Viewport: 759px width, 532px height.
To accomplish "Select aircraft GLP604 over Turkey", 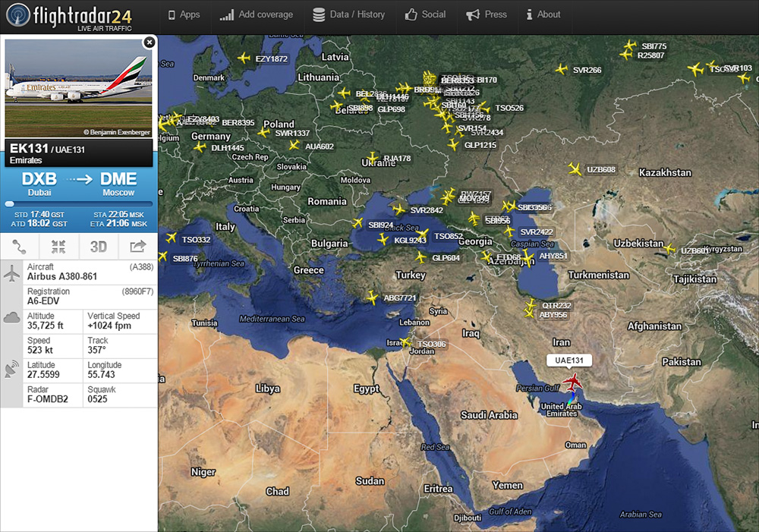I will coord(420,257).
